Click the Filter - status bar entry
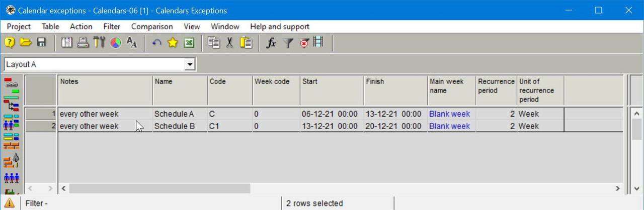The width and height of the screenshot is (644, 210). pyautogui.click(x=150, y=203)
